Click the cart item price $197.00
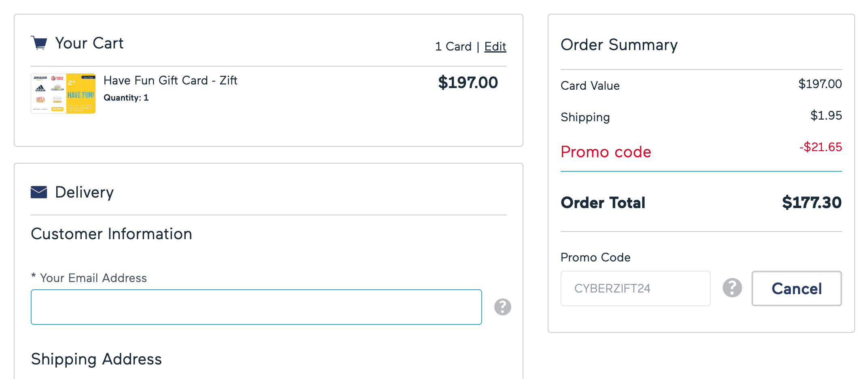 click(468, 82)
